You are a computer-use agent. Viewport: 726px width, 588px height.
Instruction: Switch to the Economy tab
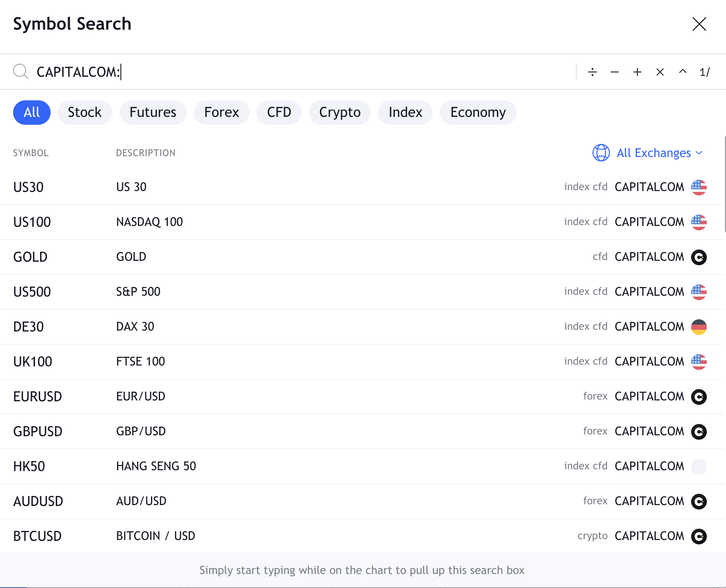(478, 112)
